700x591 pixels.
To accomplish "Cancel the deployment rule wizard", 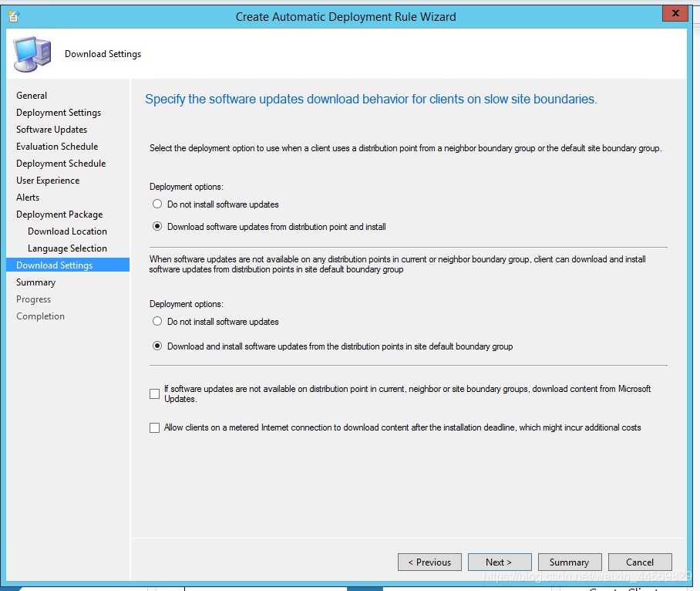I will (640, 562).
